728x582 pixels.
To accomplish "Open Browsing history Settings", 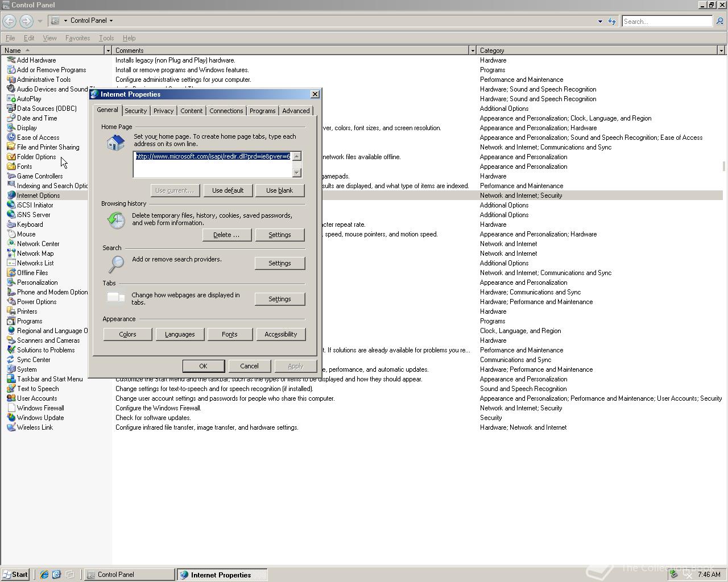I will tap(279, 235).
